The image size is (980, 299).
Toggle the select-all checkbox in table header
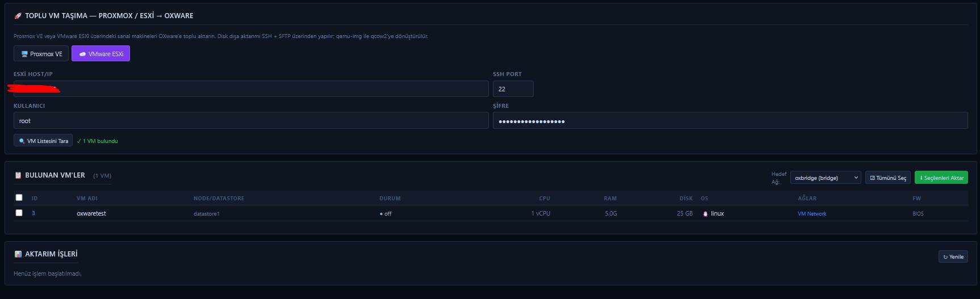click(19, 197)
